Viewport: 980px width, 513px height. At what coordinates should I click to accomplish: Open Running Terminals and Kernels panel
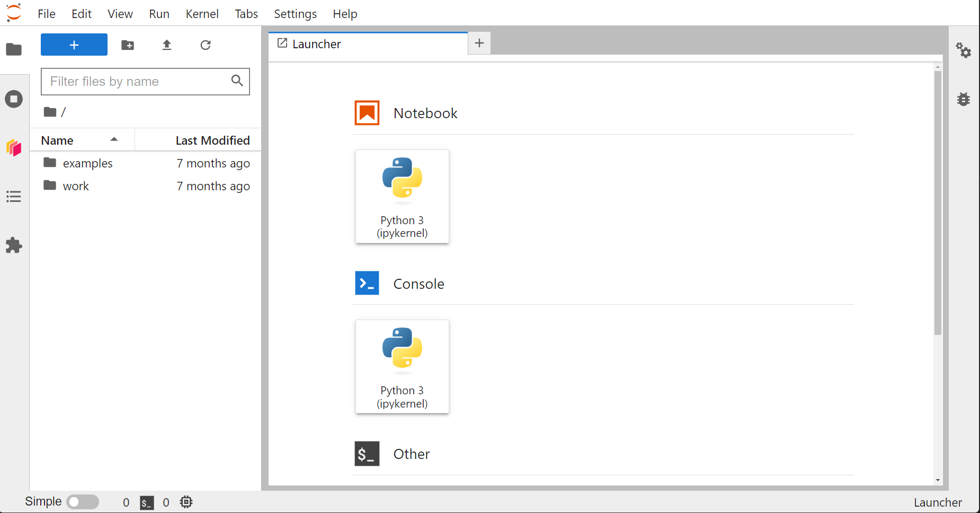click(x=14, y=99)
